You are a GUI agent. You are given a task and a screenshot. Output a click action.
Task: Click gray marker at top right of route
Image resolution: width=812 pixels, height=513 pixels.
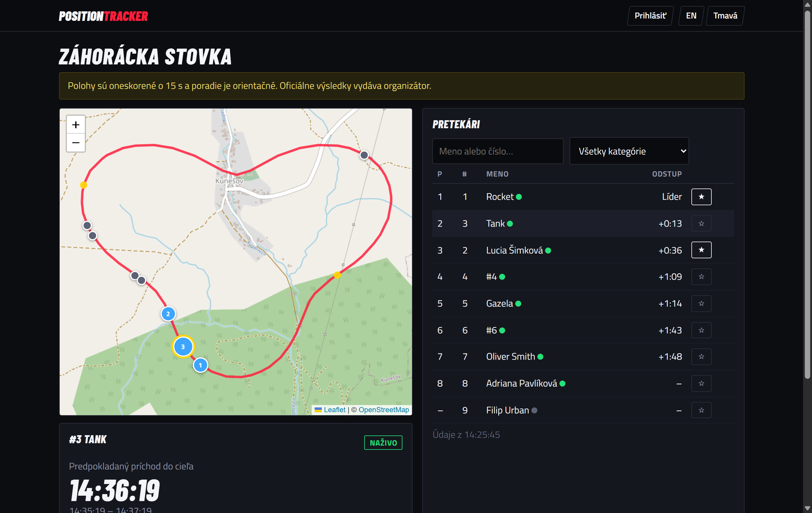pyautogui.click(x=364, y=155)
